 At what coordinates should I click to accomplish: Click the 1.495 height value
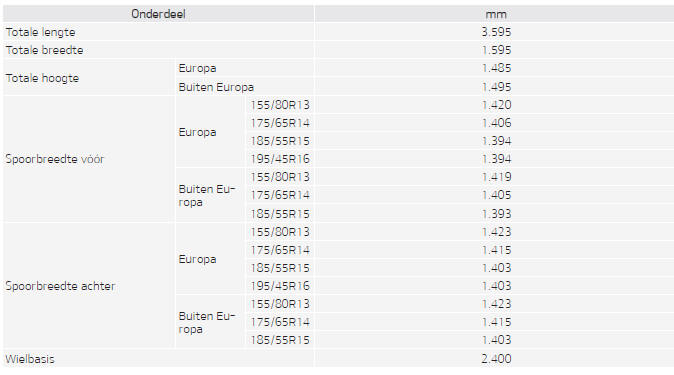click(496, 87)
